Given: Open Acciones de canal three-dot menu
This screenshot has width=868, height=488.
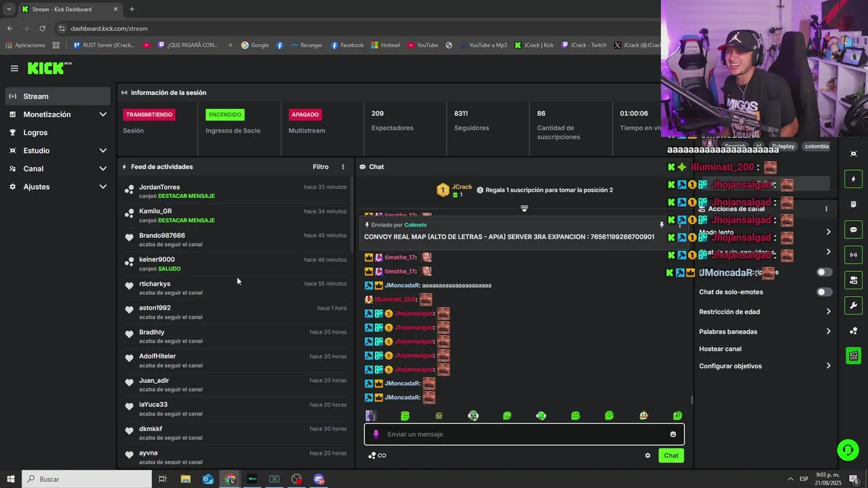Looking at the screenshot, I should point(826,209).
